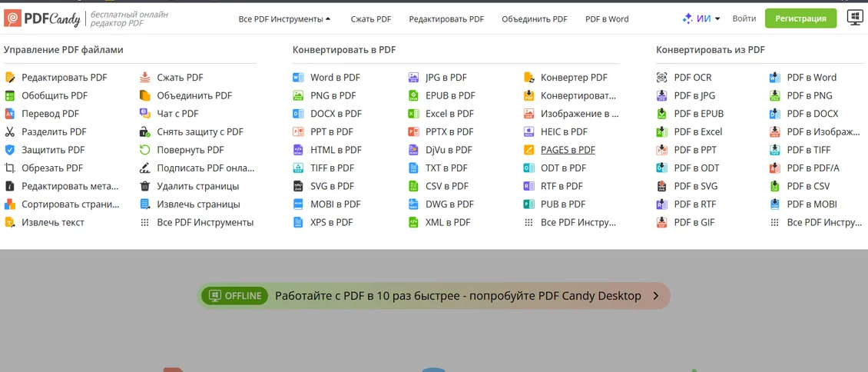
Task: Click the HTML в PDF icon
Action: point(298,150)
